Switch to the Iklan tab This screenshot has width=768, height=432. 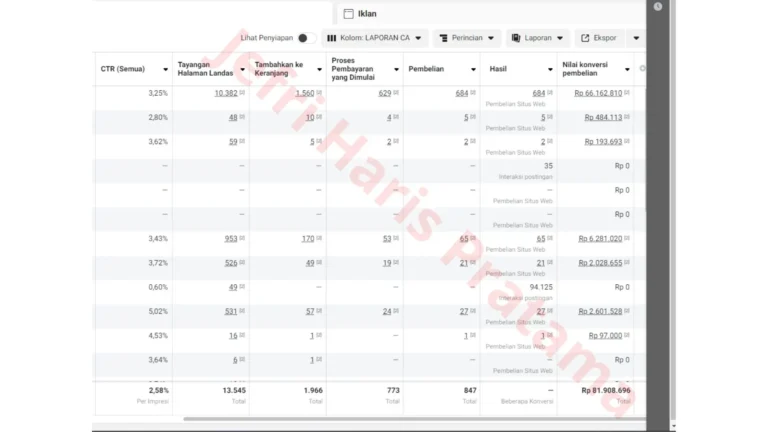click(x=366, y=14)
